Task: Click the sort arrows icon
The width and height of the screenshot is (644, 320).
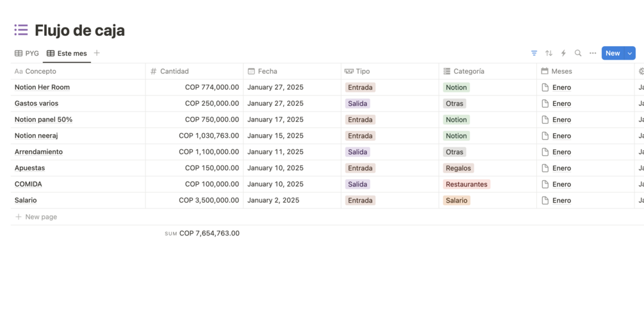Action: (x=549, y=53)
